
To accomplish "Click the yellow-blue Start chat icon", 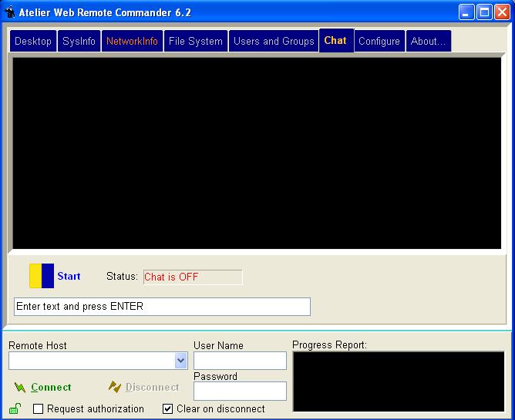I will (x=42, y=276).
